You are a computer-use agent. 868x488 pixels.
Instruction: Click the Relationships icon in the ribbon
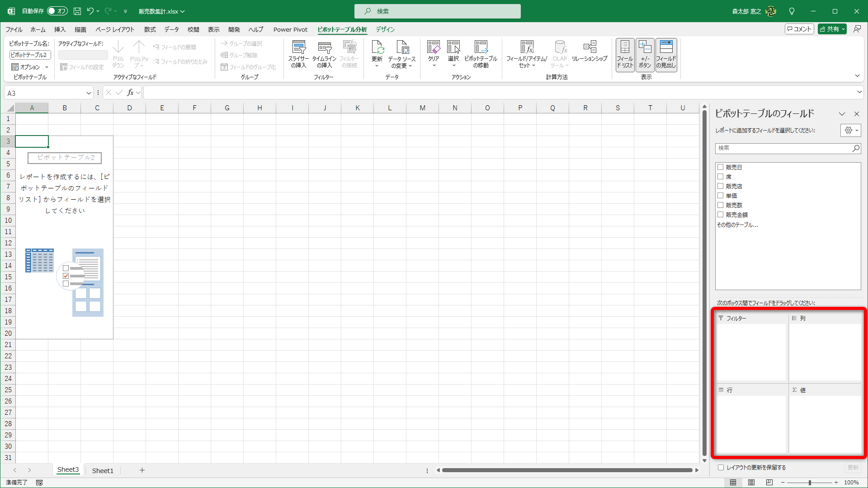pos(590,51)
